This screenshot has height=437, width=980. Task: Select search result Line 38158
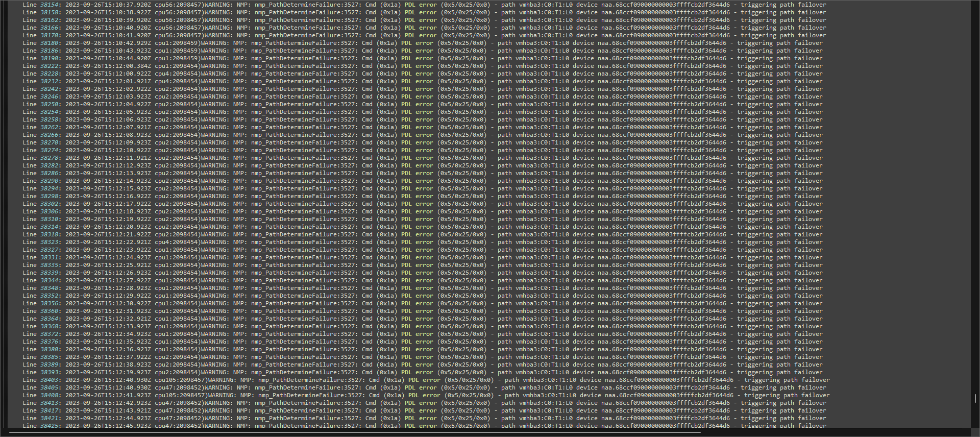tap(424, 12)
